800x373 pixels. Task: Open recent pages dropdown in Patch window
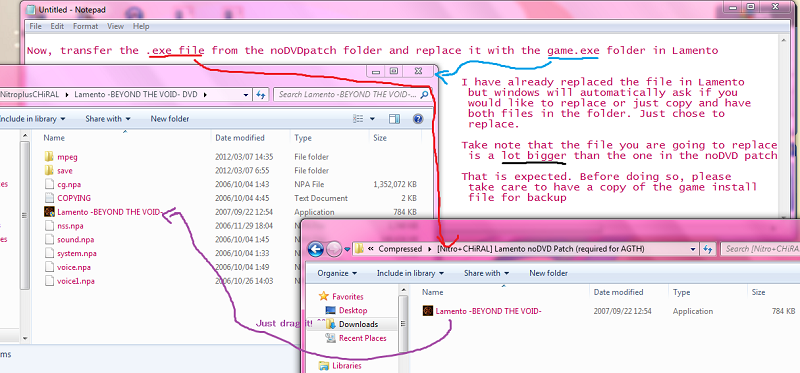[x=347, y=250]
